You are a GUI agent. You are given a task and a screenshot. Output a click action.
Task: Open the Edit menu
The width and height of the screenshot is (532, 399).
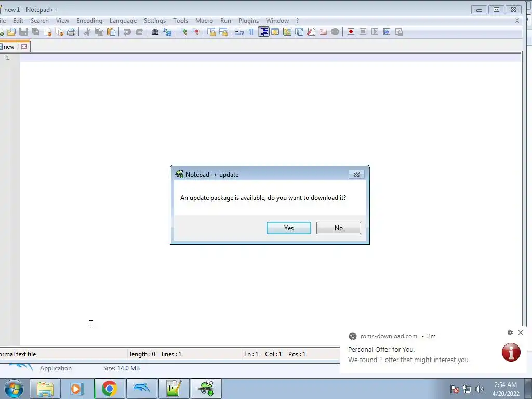coord(18,21)
